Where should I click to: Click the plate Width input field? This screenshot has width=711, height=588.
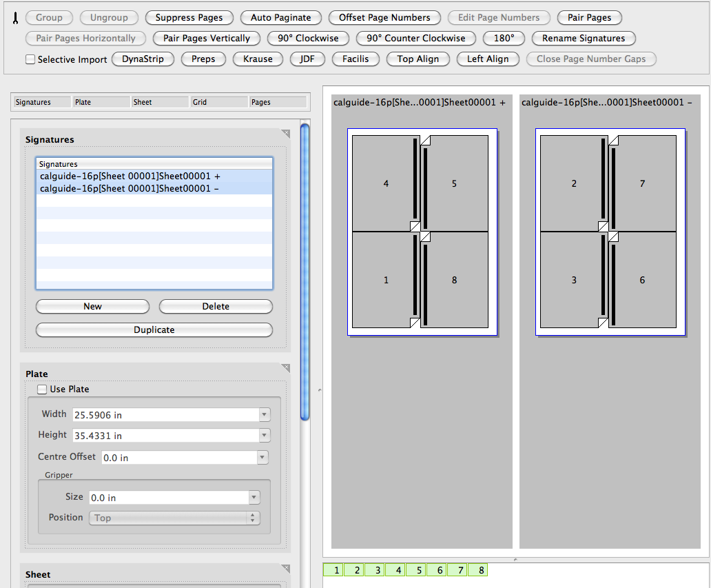[166, 415]
